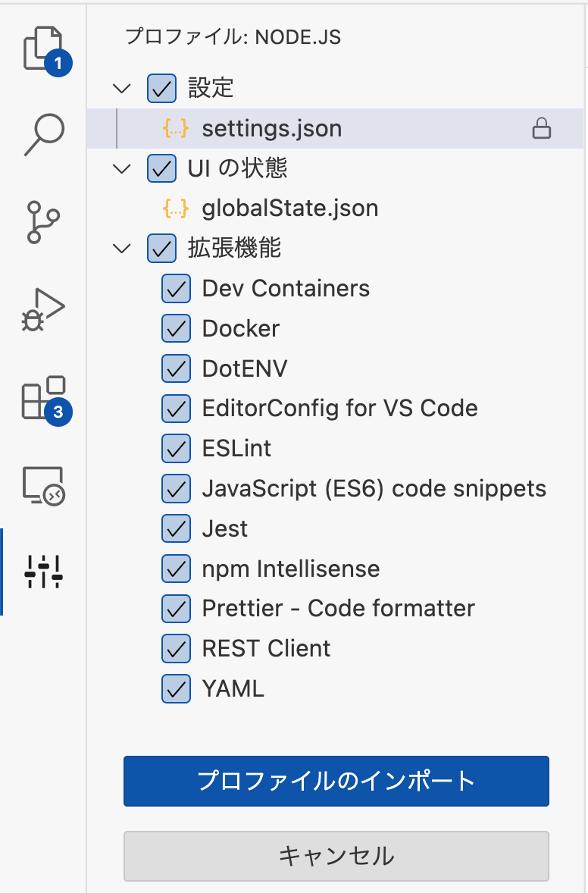Viewport: 588px width, 893px height.
Task: Click the REST Client extension name
Action: click(x=266, y=649)
